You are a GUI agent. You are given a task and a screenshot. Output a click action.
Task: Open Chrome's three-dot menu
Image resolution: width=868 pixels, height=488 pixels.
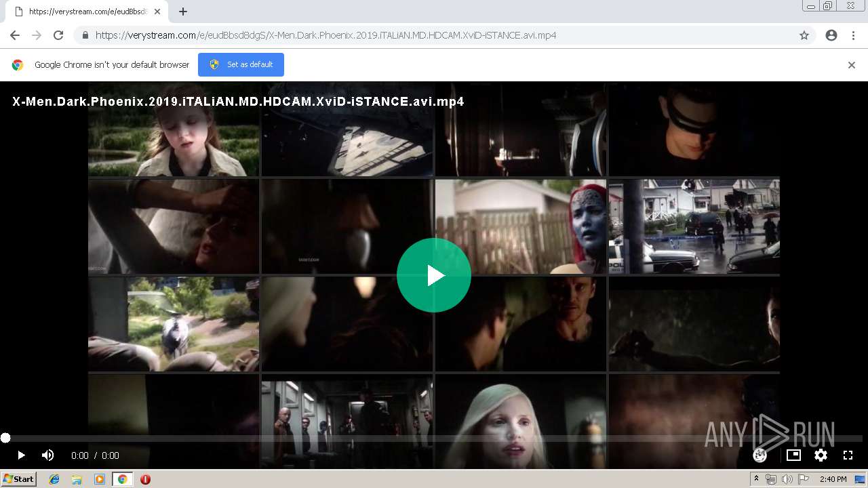pos(853,35)
